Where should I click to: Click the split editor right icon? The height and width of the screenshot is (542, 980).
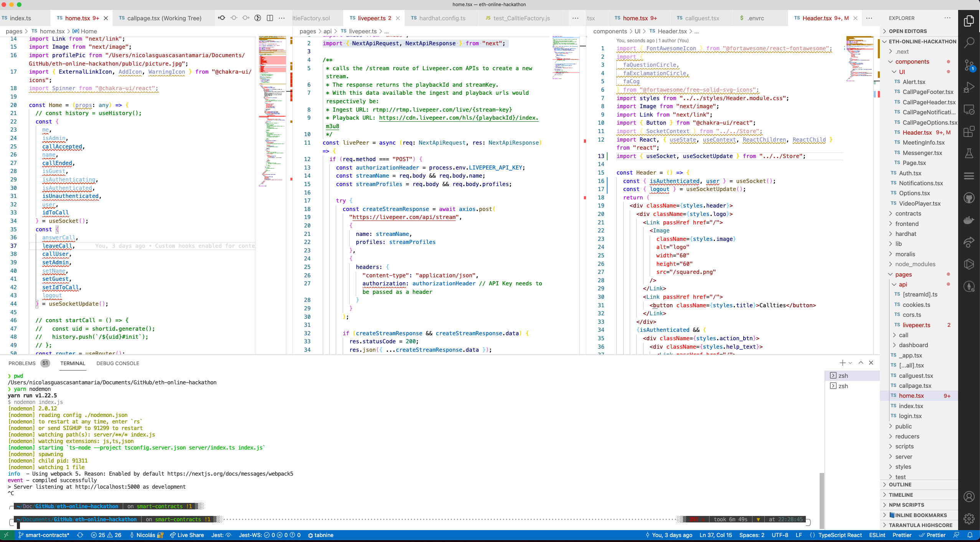tap(270, 18)
